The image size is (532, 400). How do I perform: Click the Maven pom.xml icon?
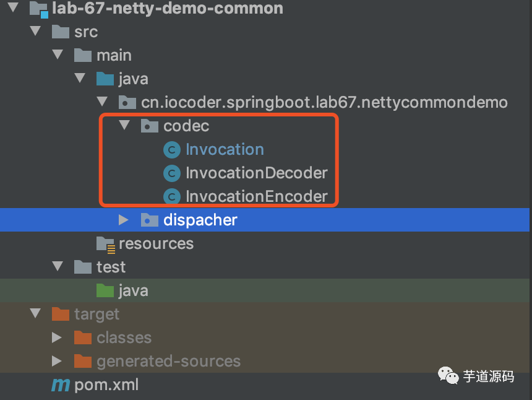61,385
